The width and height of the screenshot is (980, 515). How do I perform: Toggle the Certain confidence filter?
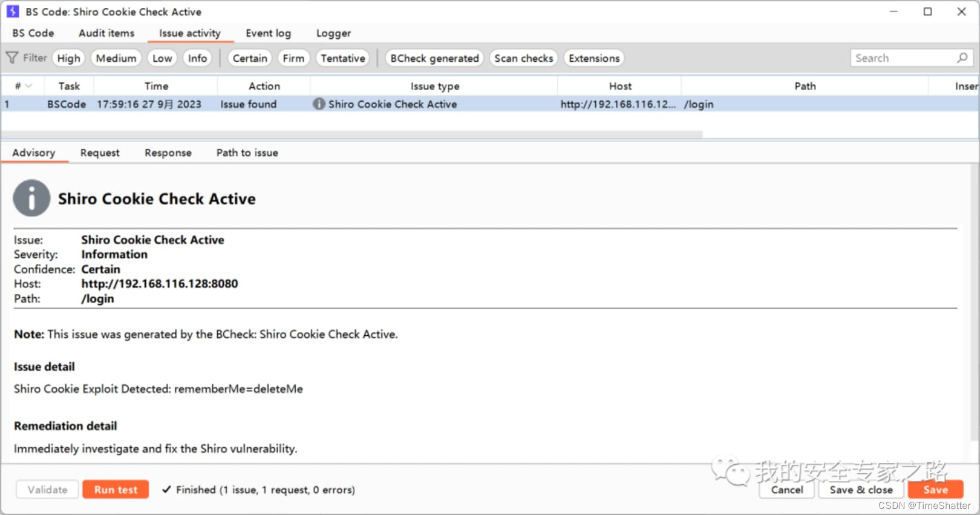click(x=250, y=58)
